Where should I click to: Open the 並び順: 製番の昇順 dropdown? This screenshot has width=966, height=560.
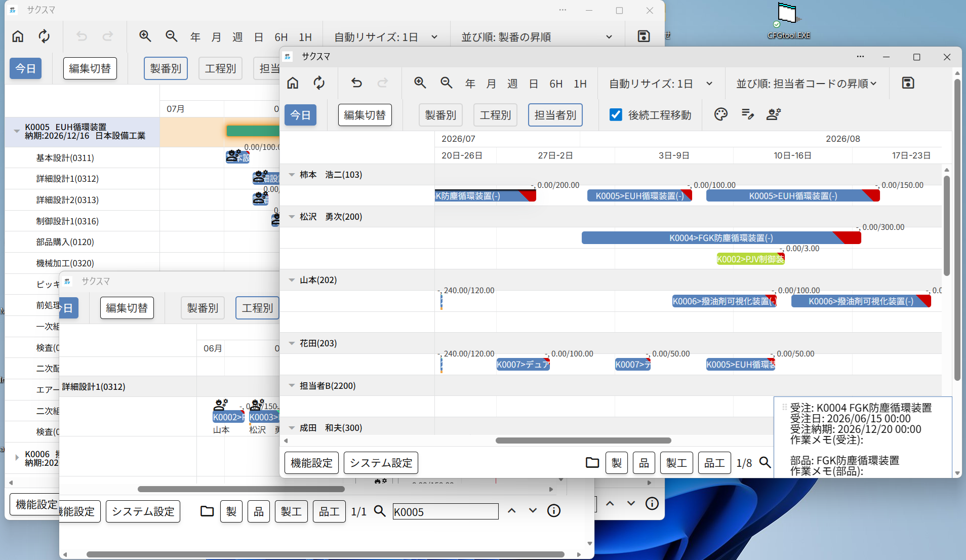click(537, 37)
